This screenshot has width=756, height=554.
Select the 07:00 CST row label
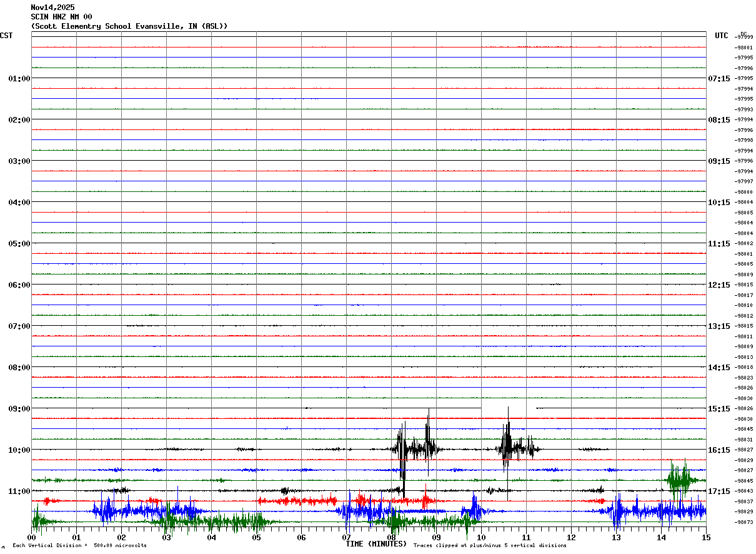(x=19, y=326)
